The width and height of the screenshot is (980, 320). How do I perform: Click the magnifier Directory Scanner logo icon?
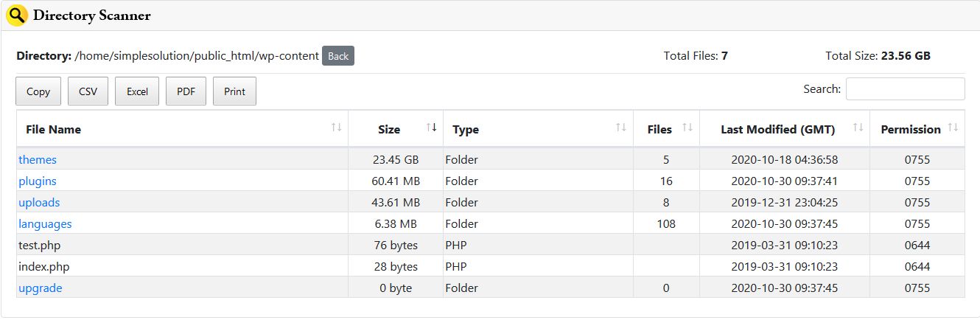(x=17, y=15)
